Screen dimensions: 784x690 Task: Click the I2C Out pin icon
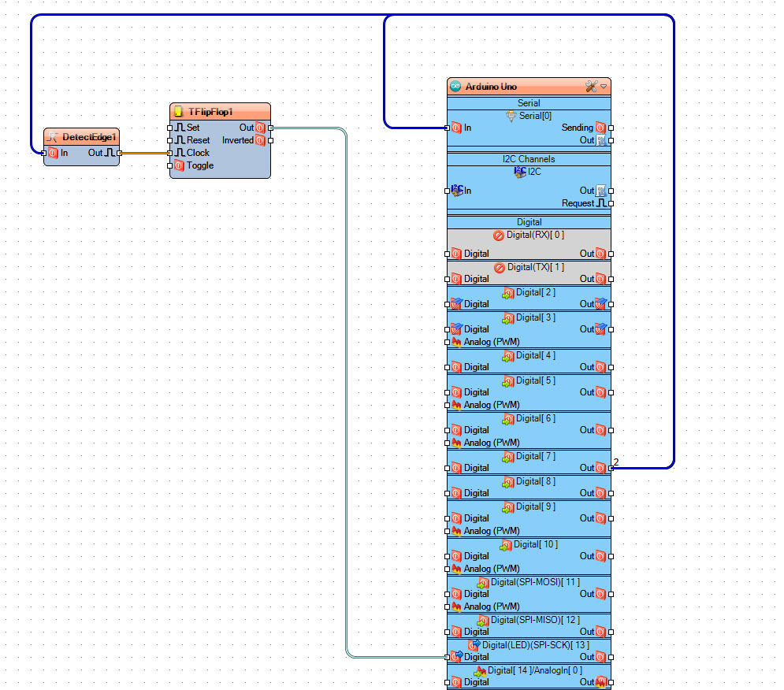600,191
